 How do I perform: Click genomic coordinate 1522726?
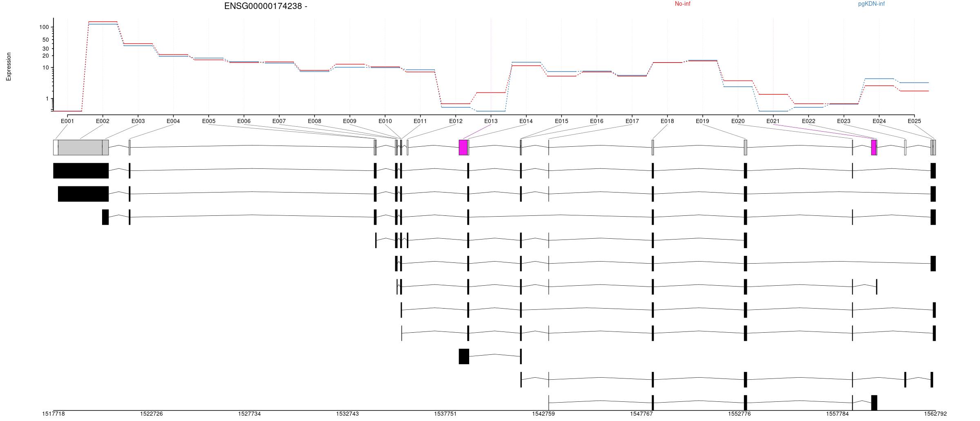tap(151, 414)
